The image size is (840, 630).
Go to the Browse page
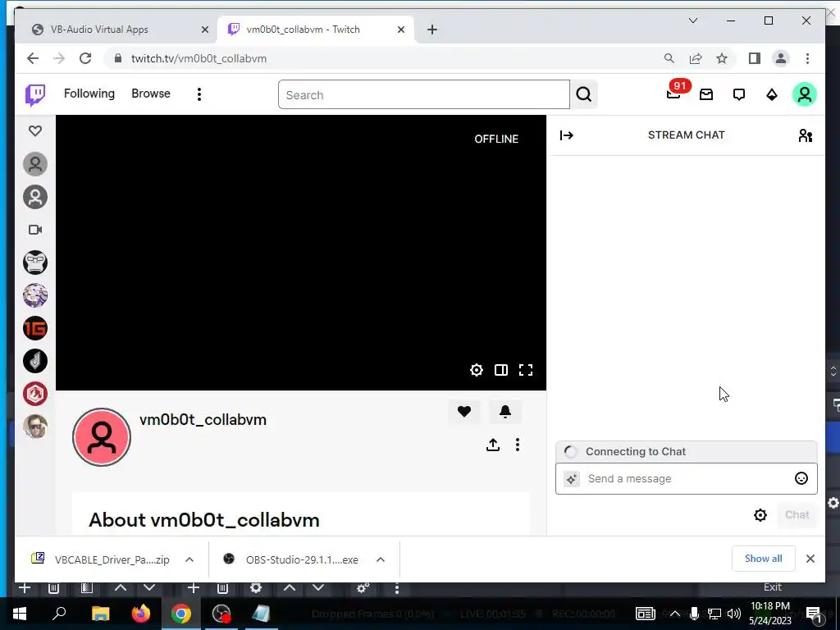point(151,94)
